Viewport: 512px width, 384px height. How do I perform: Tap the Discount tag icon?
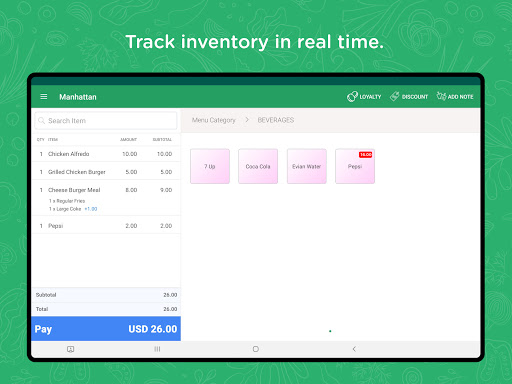click(395, 96)
